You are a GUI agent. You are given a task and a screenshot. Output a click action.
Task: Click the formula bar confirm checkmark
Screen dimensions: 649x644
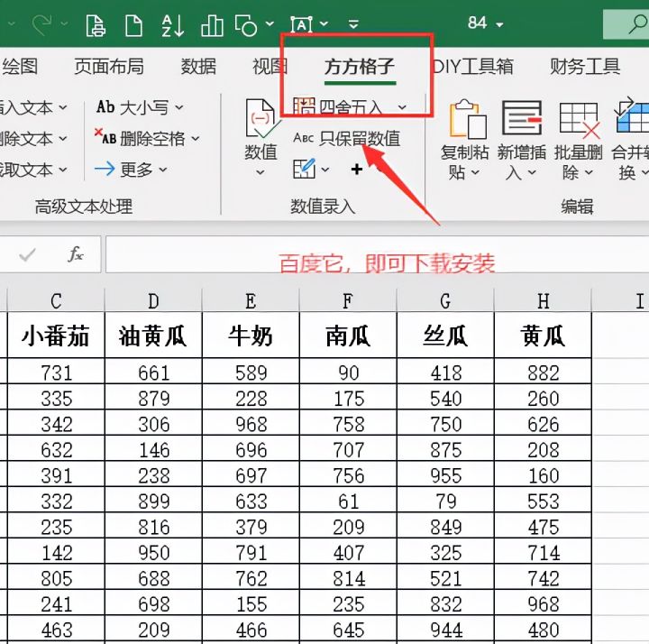(27, 254)
